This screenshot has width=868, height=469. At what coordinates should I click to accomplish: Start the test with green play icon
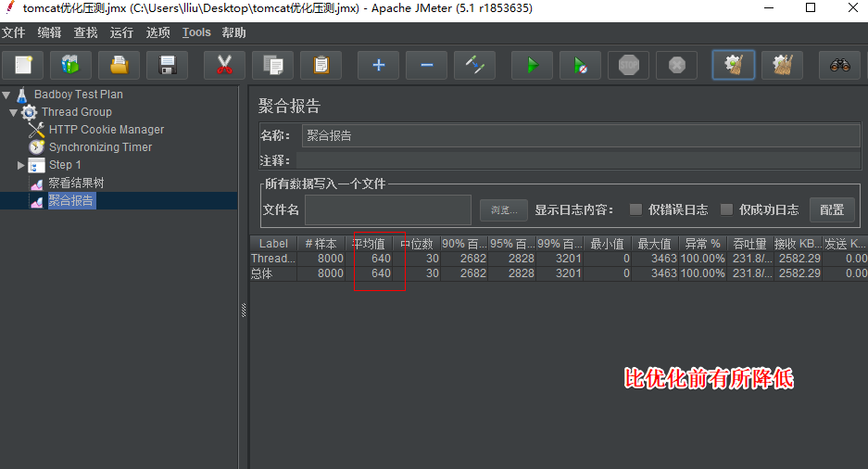[532, 65]
